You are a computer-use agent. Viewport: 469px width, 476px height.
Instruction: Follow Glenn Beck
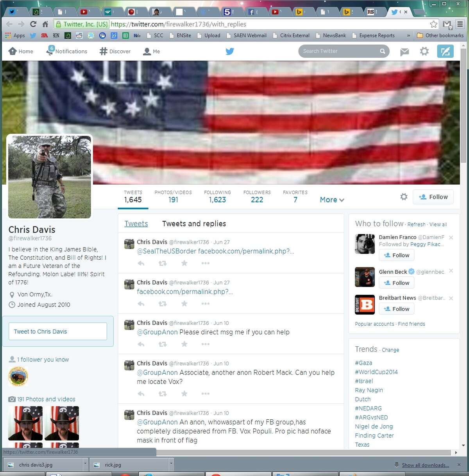pyautogui.click(x=396, y=283)
